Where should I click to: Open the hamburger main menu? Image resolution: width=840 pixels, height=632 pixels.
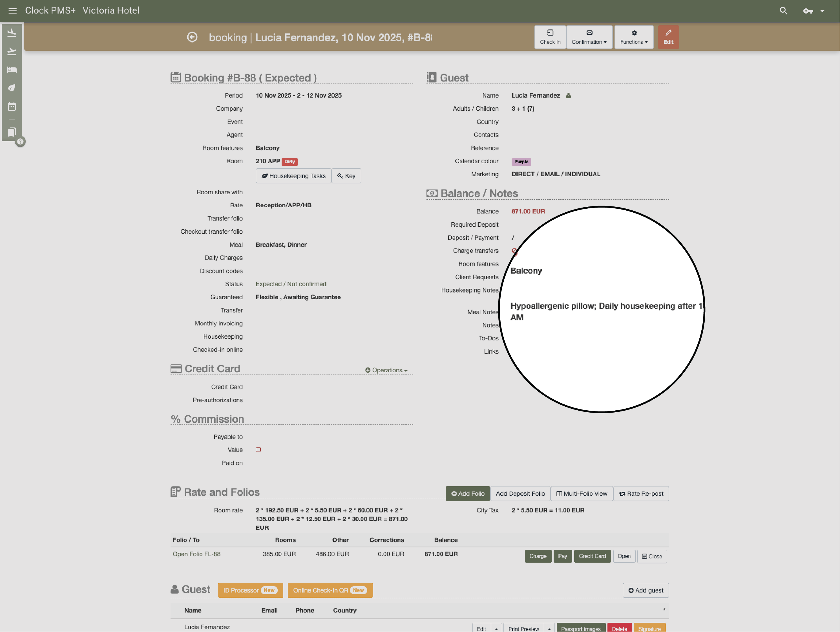tap(12, 11)
